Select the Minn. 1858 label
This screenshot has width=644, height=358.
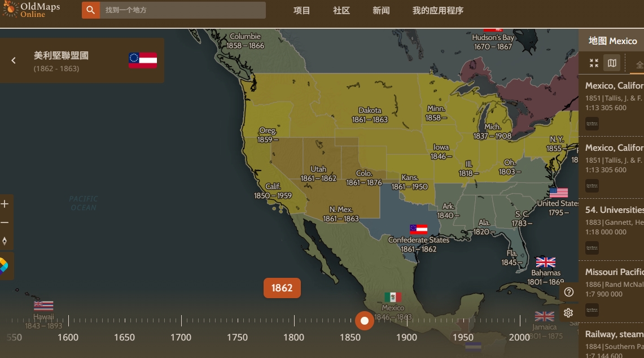pyautogui.click(x=436, y=112)
